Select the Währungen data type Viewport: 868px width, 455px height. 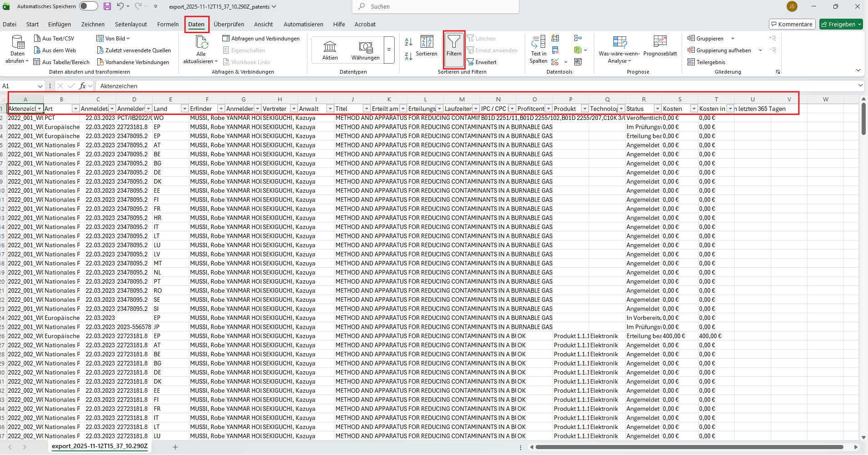click(x=366, y=50)
